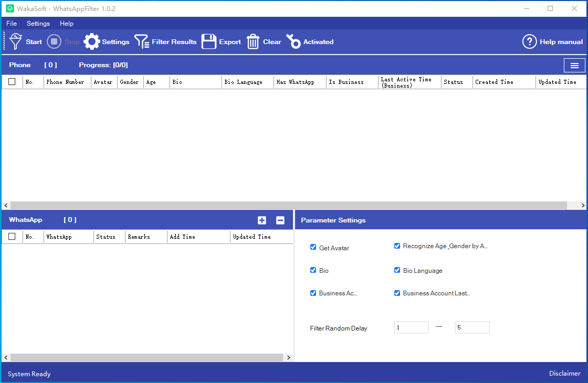Click the Remarks column header
This screenshot has height=383, width=588.
click(x=146, y=237)
